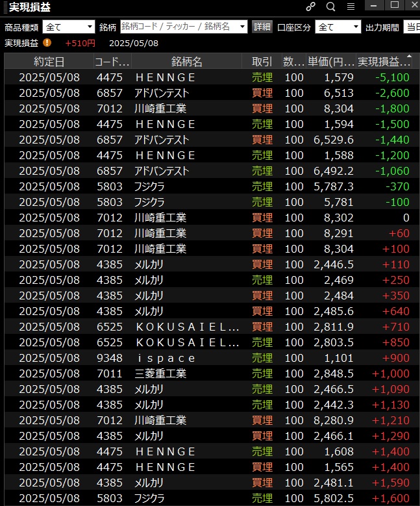This screenshot has height=506, width=420.
Task: Maximize the 実現損益 window
Action: [x=395, y=5]
